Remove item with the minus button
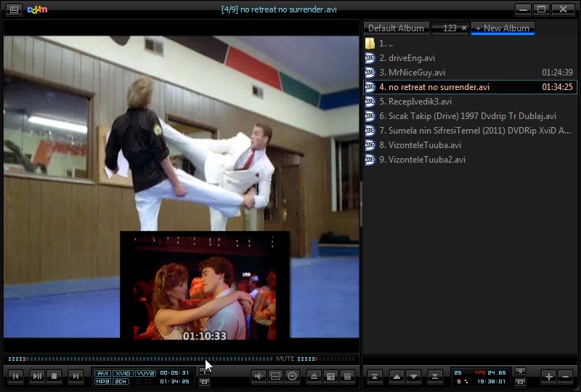 (x=566, y=376)
